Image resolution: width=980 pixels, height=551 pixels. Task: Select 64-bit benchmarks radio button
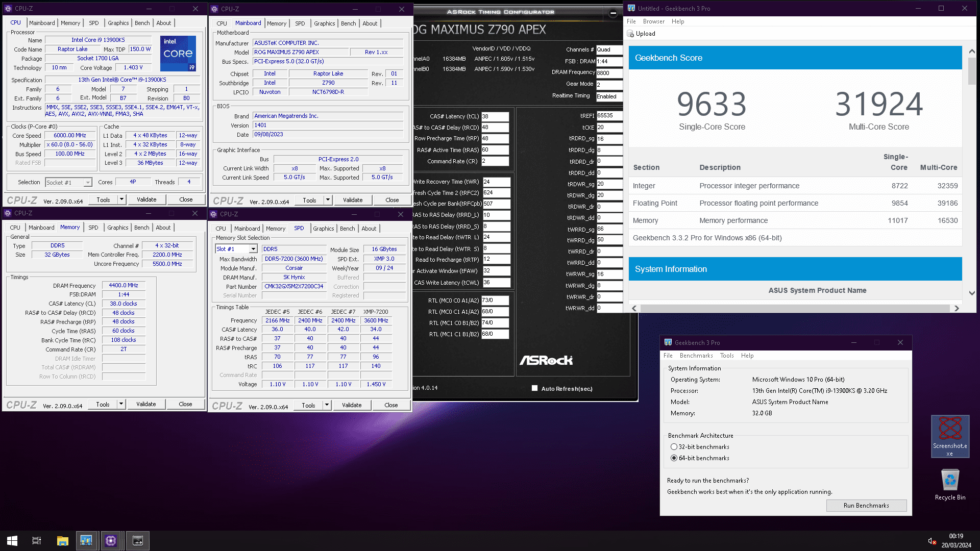click(x=674, y=458)
